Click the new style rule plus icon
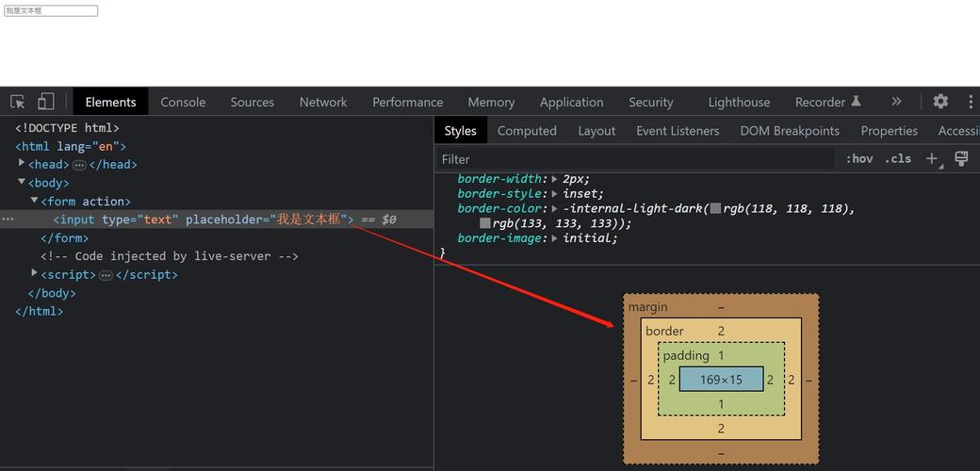The image size is (980, 471). coord(932,159)
